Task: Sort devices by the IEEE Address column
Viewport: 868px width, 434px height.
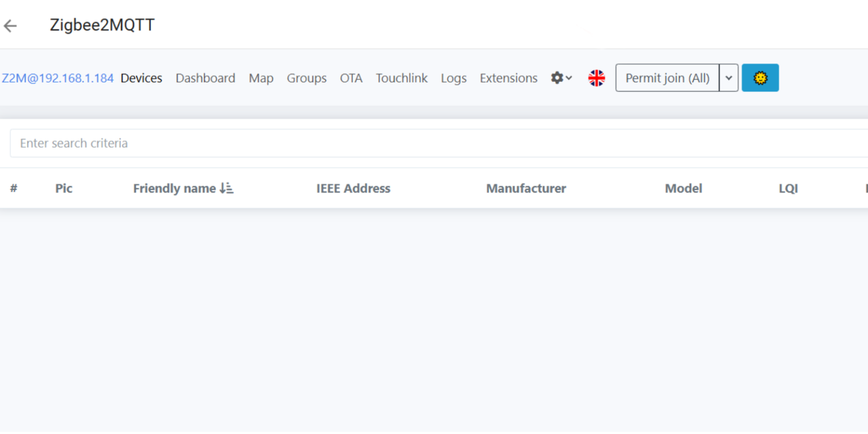Action: point(353,188)
